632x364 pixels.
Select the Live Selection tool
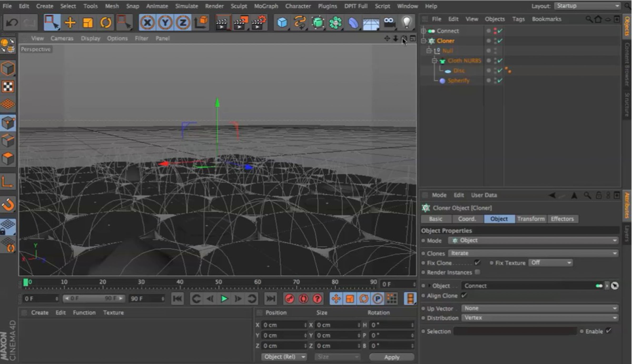[x=52, y=23]
